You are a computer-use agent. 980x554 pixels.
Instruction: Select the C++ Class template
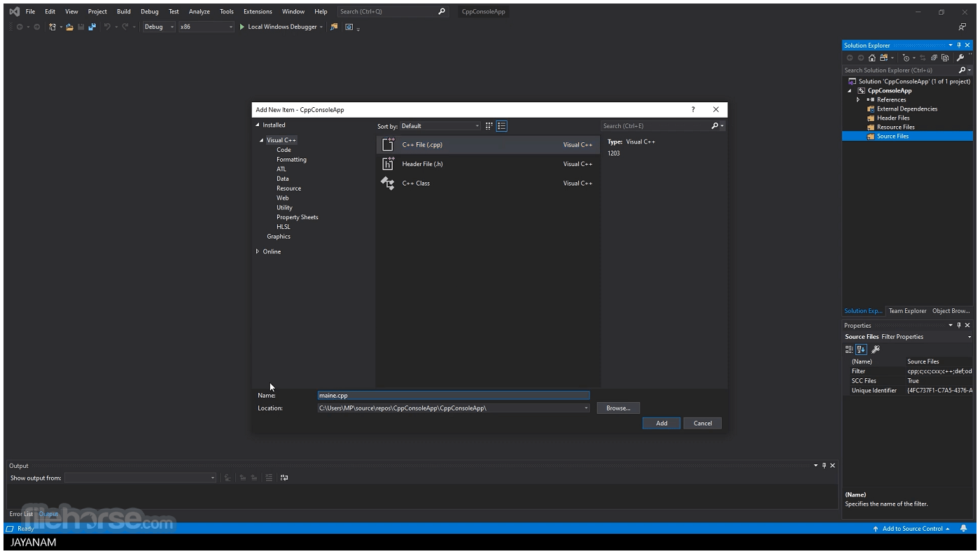pyautogui.click(x=488, y=183)
